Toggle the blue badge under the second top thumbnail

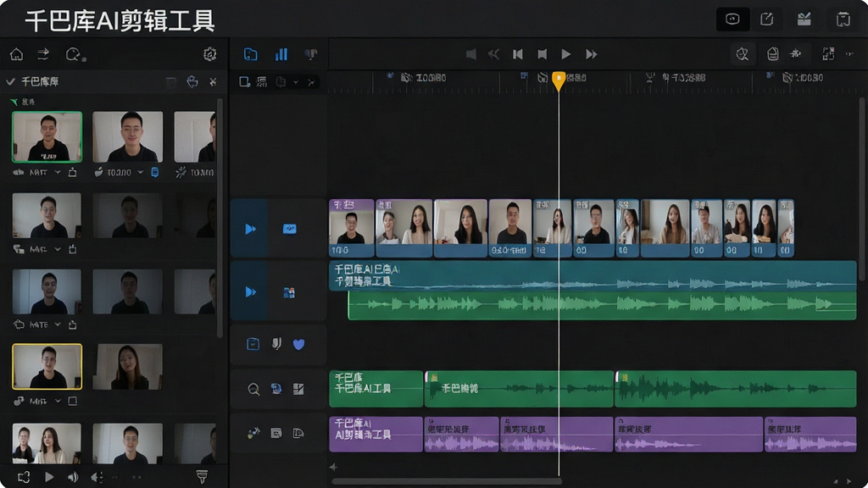coord(155,173)
